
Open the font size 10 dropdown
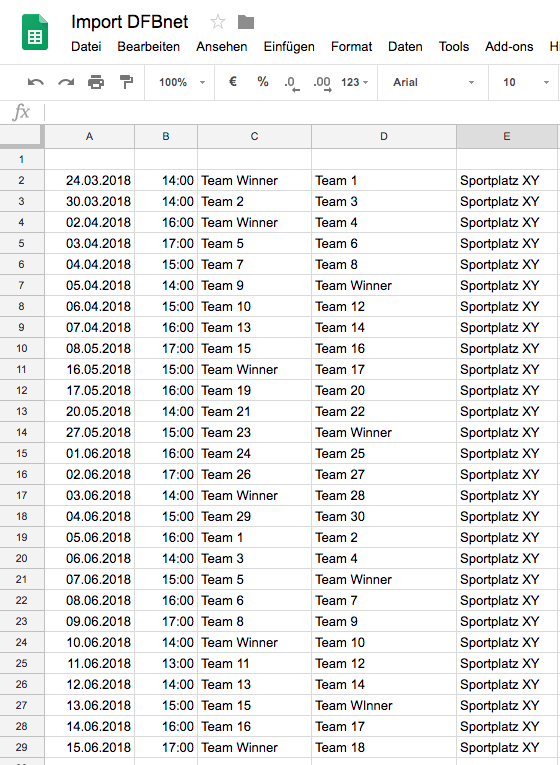pos(526,82)
